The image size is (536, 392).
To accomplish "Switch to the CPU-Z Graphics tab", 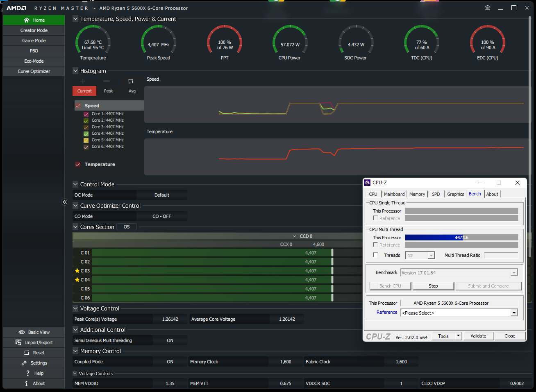I will pos(456,194).
